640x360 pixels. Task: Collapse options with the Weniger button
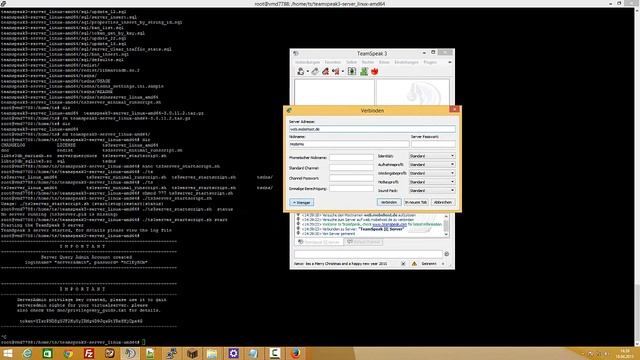click(x=302, y=202)
